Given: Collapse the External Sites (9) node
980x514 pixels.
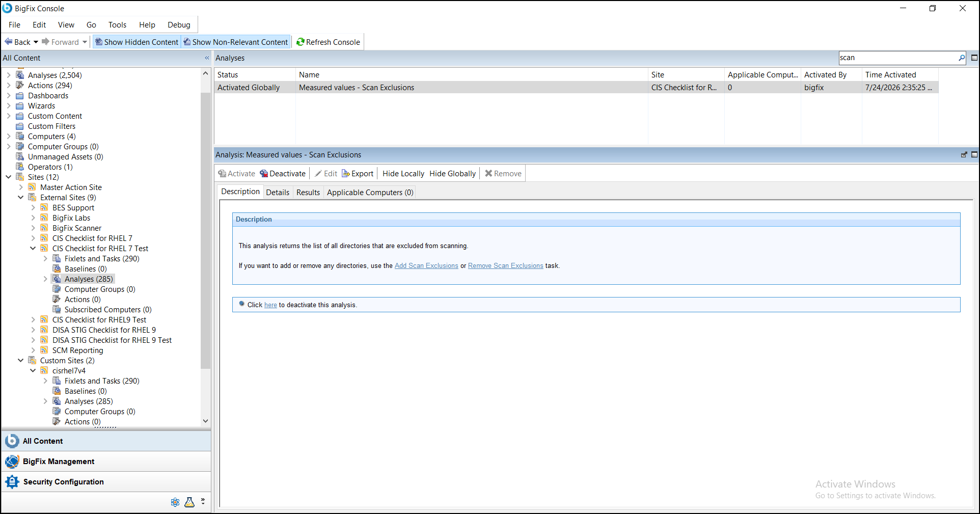Looking at the screenshot, I should [21, 198].
